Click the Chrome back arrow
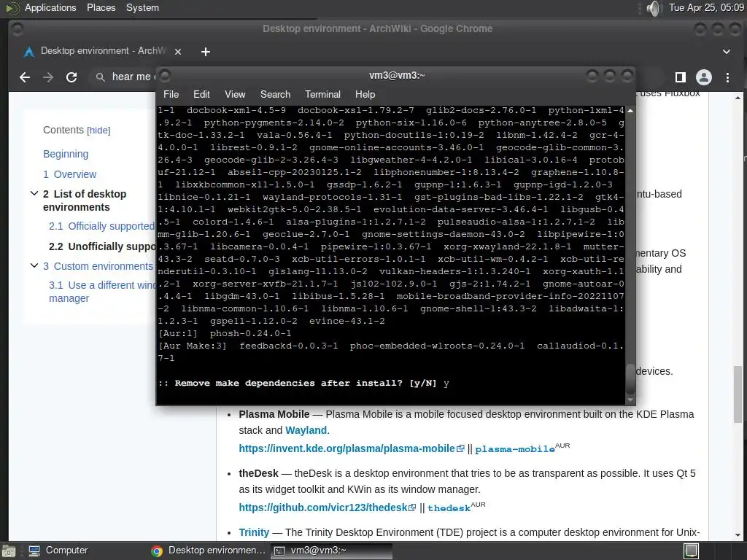This screenshot has height=560, width=747. point(25,77)
